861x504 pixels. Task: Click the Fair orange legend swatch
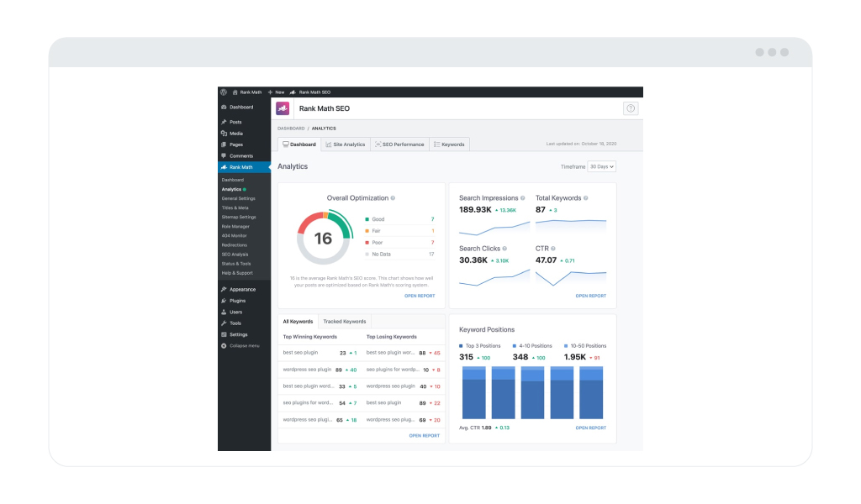coord(367,231)
